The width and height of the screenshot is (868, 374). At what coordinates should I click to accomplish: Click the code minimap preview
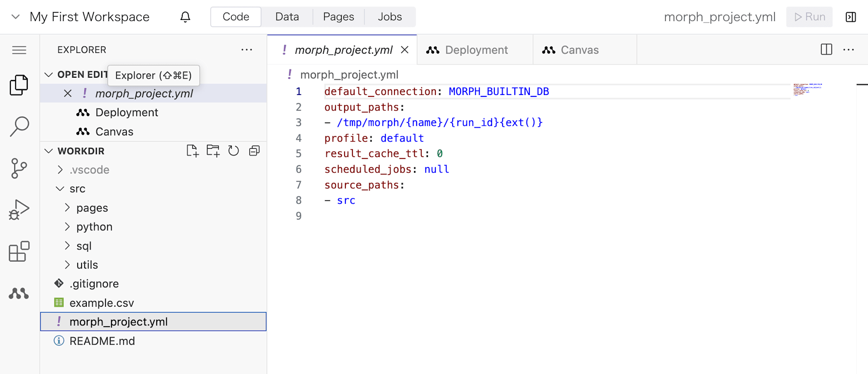click(807, 89)
